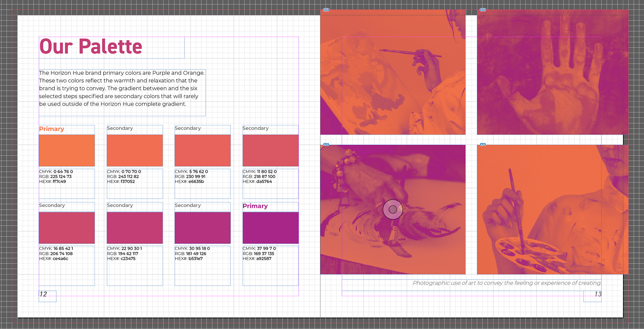Click the text "HEX#: f37052"
644x329 pixels.
121,182
